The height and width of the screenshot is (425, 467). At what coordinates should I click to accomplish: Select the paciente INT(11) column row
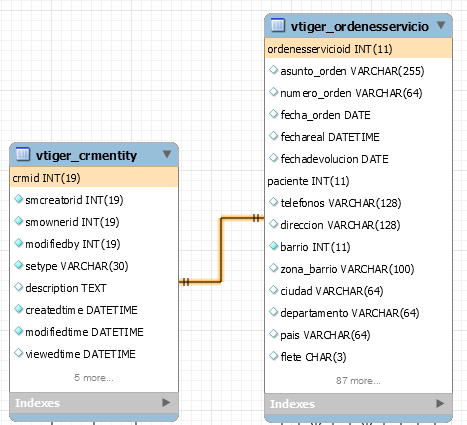coord(358,181)
